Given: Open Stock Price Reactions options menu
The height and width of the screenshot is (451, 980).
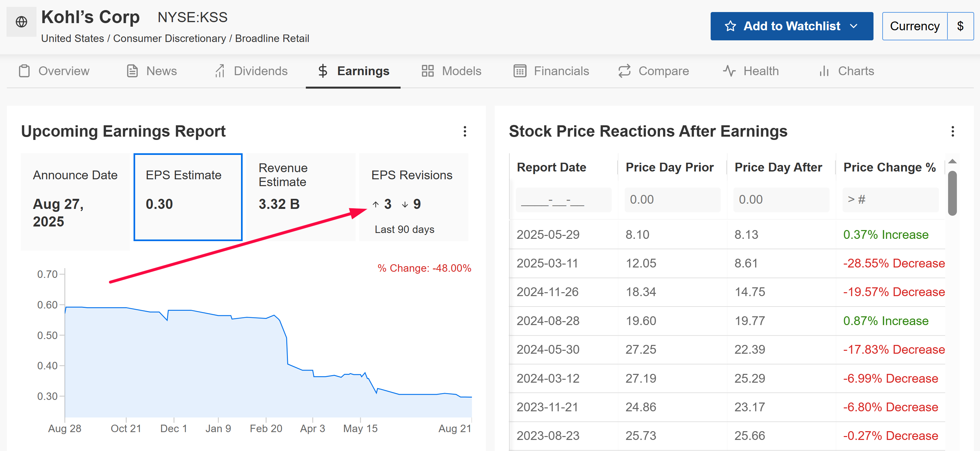Looking at the screenshot, I should click(952, 131).
